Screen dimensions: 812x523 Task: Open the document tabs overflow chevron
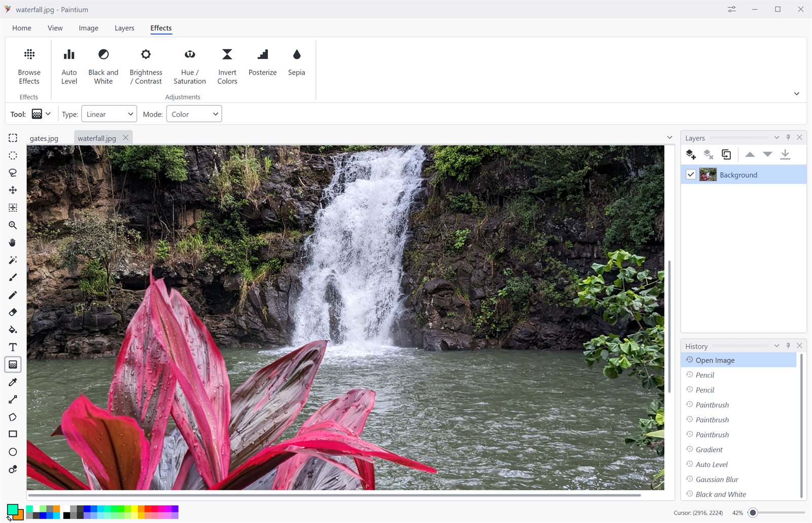click(x=669, y=138)
